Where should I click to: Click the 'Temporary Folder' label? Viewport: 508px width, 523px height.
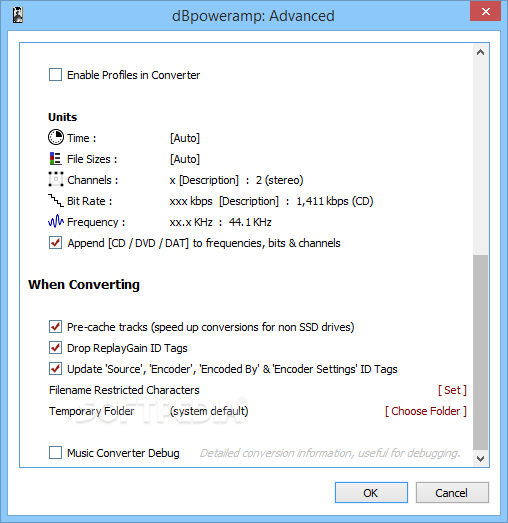coord(91,411)
